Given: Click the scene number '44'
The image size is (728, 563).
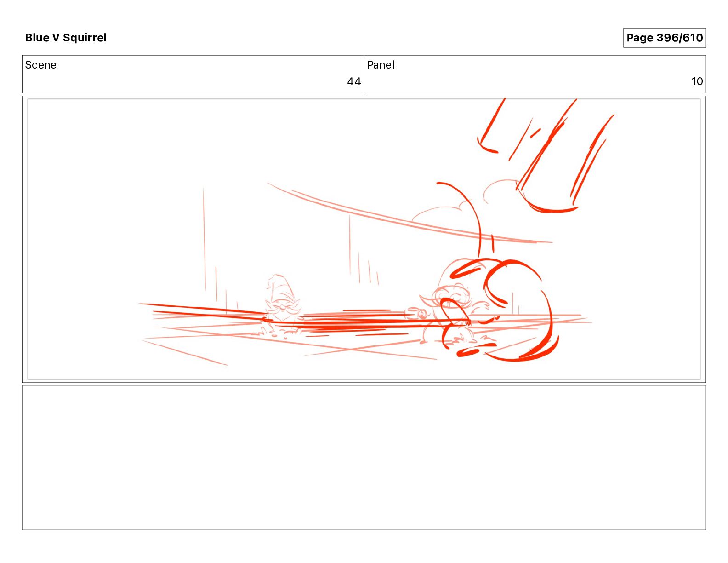Looking at the screenshot, I should [x=354, y=81].
